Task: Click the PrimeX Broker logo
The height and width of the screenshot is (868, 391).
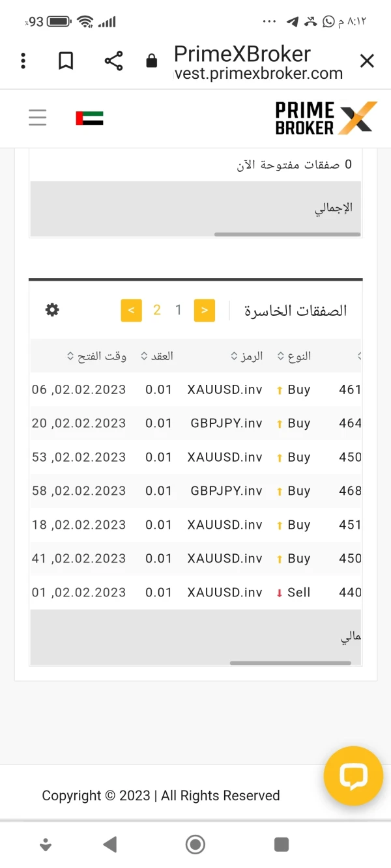Action: click(326, 118)
